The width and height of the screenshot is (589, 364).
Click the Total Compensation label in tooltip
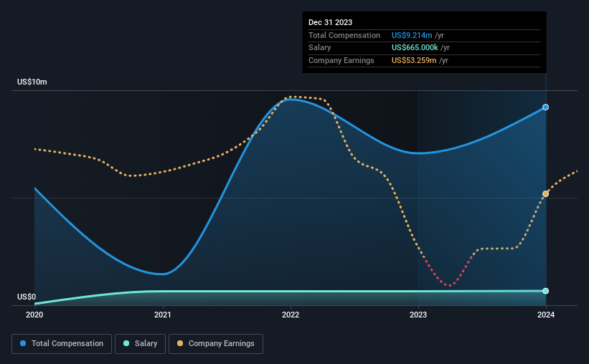pos(344,35)
